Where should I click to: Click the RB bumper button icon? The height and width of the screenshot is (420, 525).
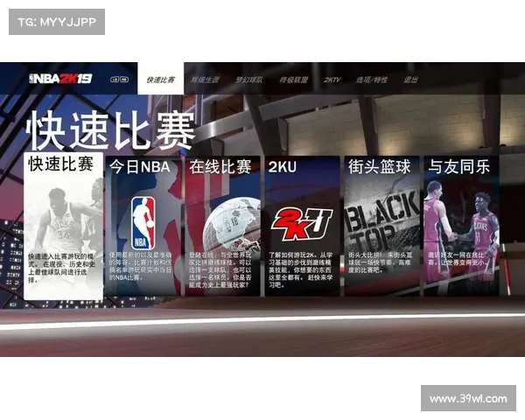pyautogui.click(x=124, y=80)
